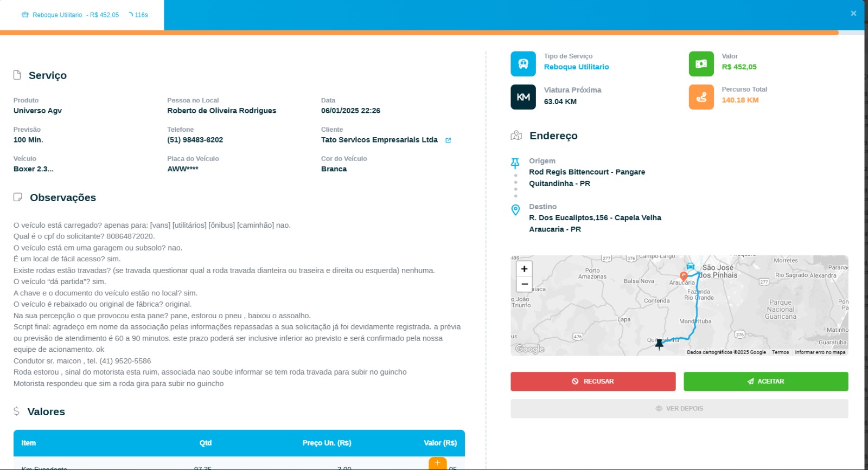Select the Reboque Utilitario service tab
868x470 pixels.
click(82, 15)
